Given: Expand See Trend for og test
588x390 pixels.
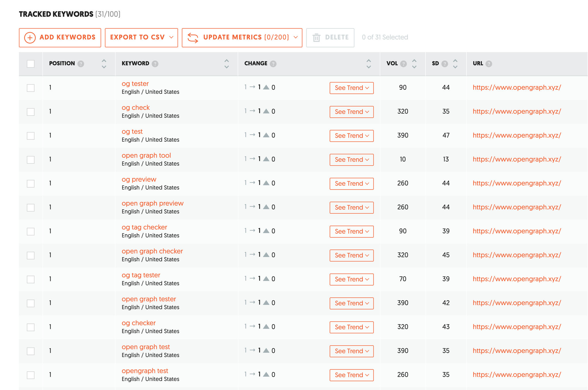Looking at the screenshot, I should point(352,136).
